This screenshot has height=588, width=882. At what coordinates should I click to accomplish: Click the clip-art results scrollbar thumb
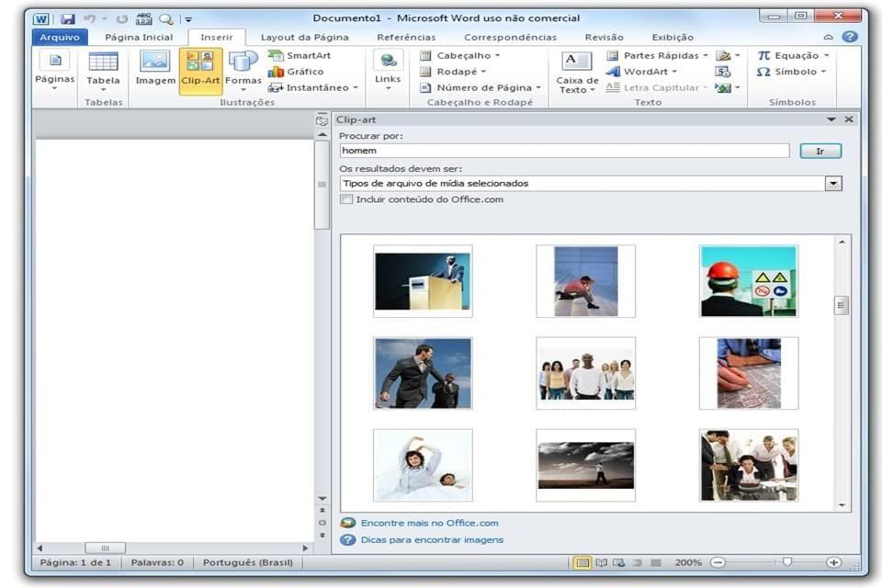842,306
